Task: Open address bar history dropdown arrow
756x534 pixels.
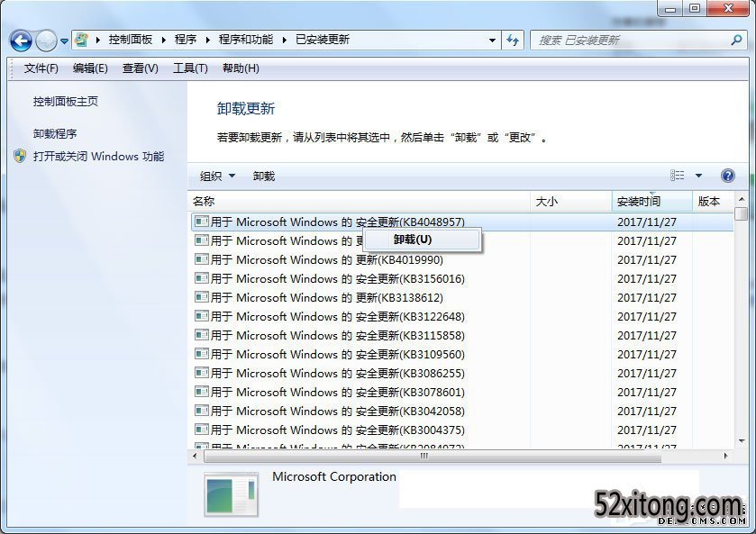Action: click(x=492, y=41)
